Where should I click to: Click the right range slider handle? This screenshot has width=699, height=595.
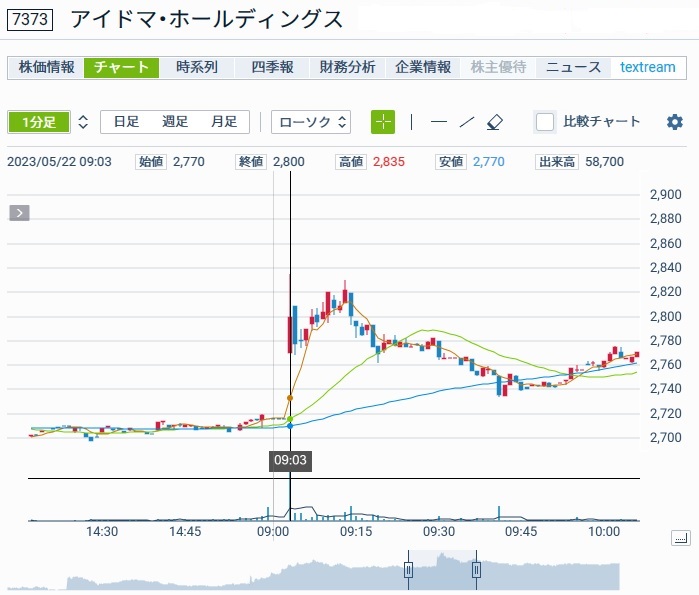point(476,570)
